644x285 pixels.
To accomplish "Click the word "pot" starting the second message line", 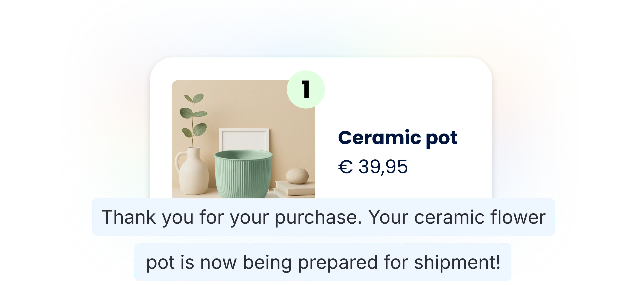I will click(x=160, y=262).
